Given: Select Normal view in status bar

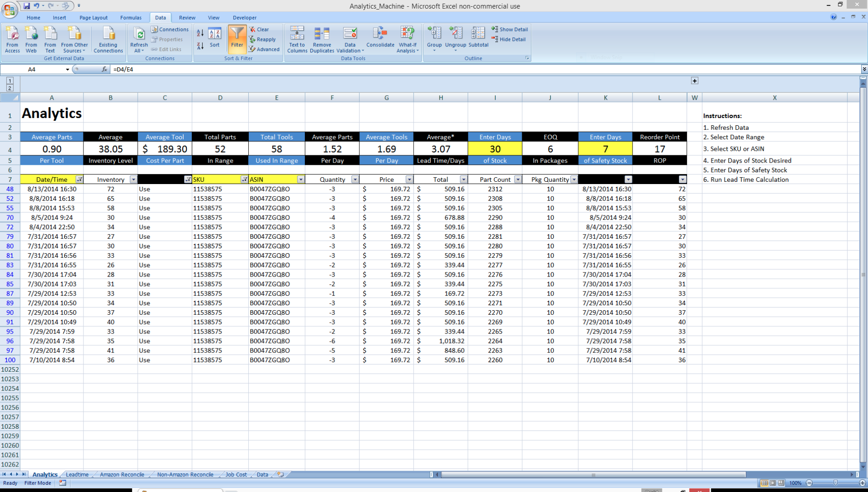Looking at the screenshot, I should 764,483.
